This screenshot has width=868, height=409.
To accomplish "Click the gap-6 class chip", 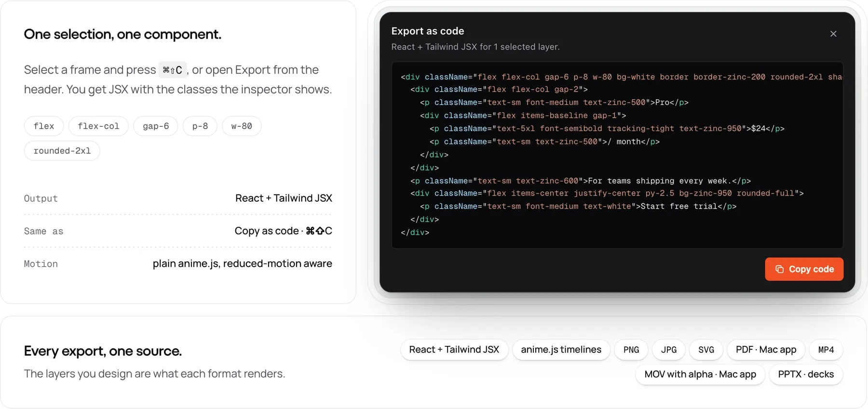I will (156, 126).
